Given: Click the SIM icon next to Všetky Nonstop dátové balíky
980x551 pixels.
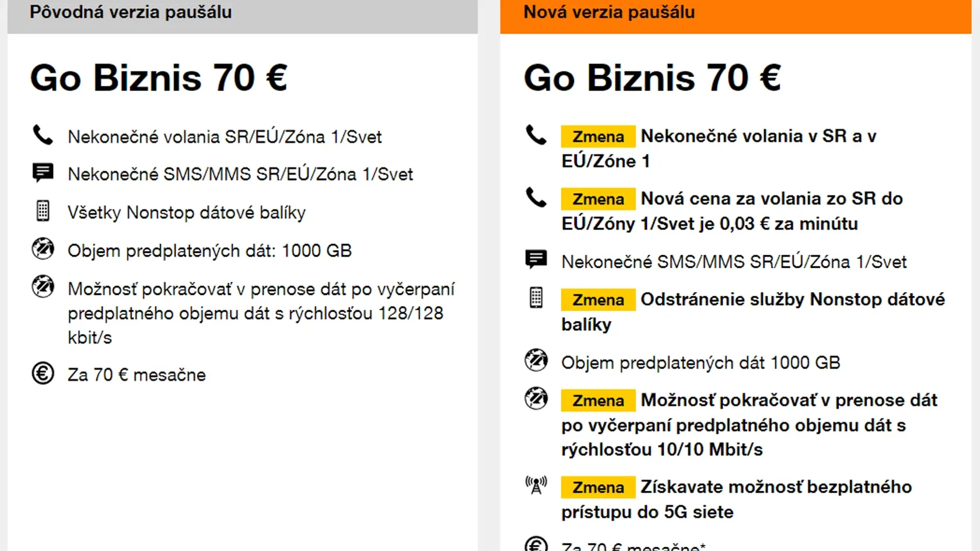Looking at the screenshot, I should click(43, 210).
